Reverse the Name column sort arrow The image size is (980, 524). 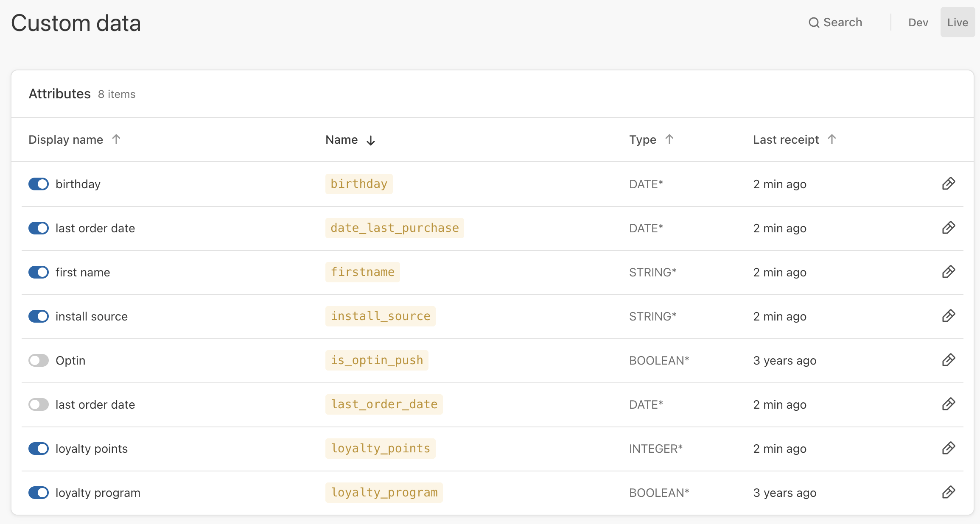point(370,140)
